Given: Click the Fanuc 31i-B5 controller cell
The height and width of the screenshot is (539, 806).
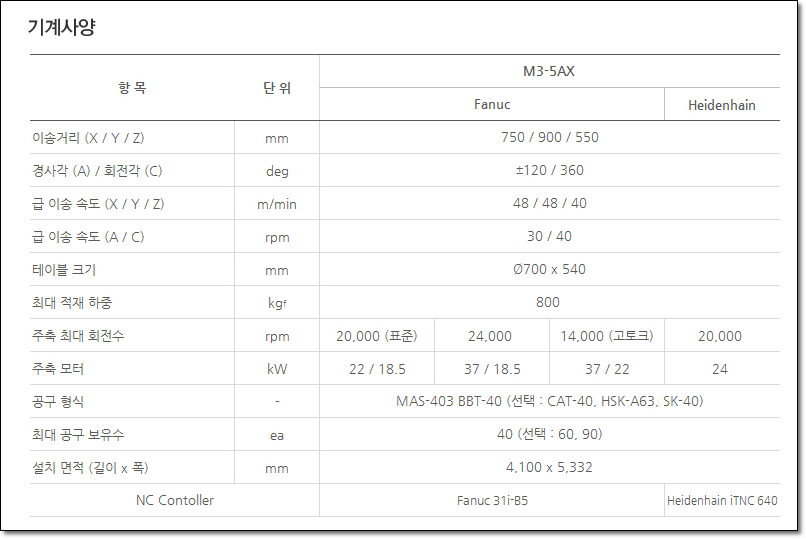Looking at the screenshot, I should (x=492, y=500).
